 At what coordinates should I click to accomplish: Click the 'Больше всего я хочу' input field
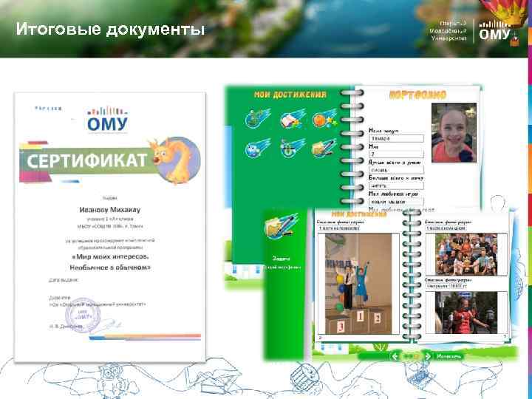pos(396,185)
